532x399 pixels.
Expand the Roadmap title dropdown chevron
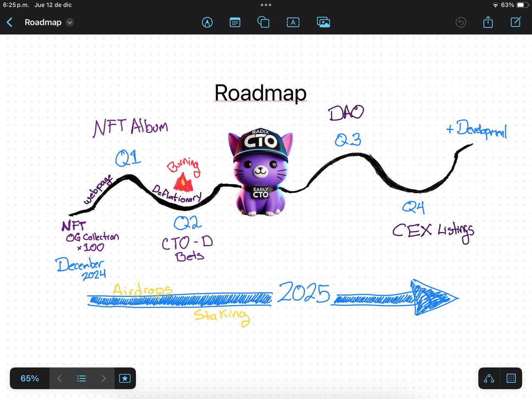[69, 22]
